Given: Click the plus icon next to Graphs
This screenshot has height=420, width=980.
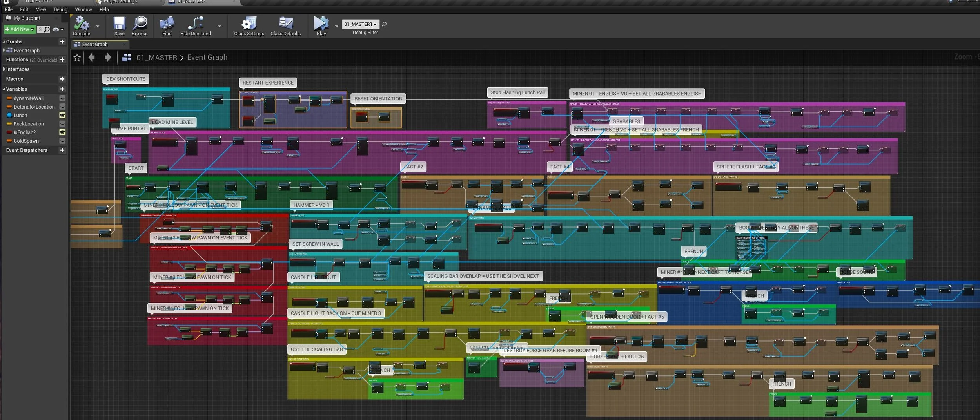Looking at the screenshot, I should 62,42.
